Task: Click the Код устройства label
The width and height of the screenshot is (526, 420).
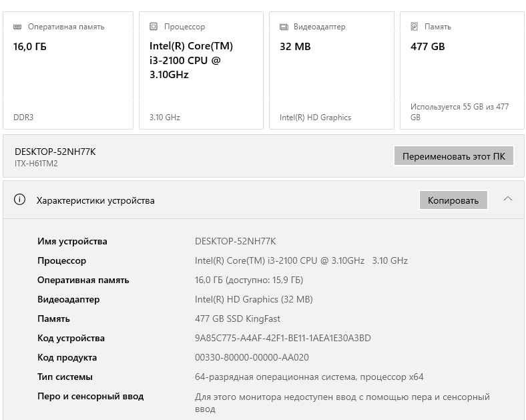Action: (x=71, y=338)
